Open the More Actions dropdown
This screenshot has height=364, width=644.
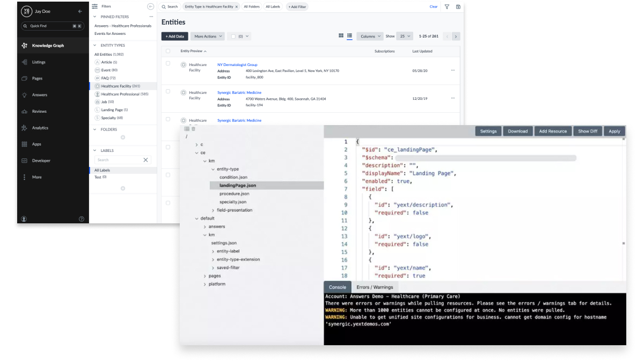pyautogui.click(x=208, y=37)
